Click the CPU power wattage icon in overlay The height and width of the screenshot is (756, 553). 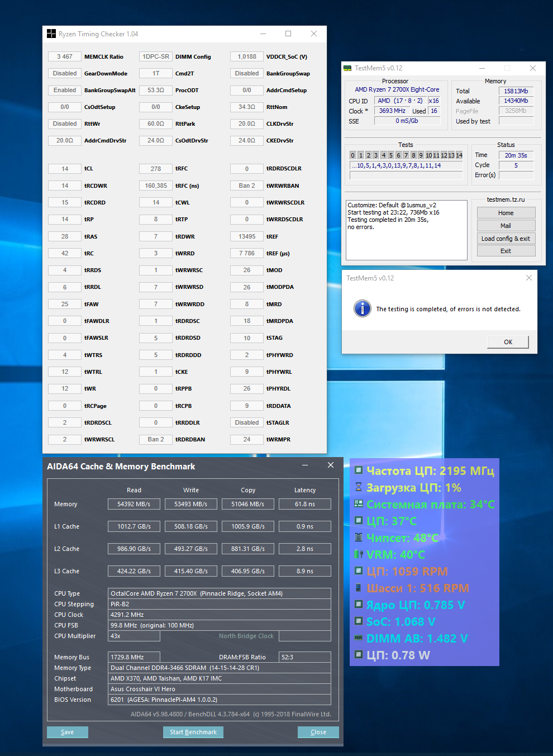359,655
